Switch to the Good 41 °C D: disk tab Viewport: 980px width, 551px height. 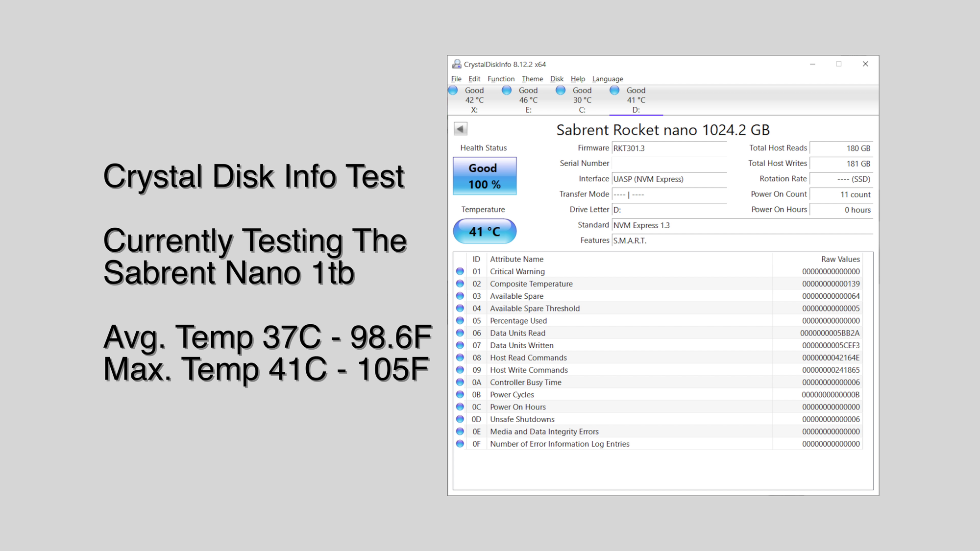636,100
